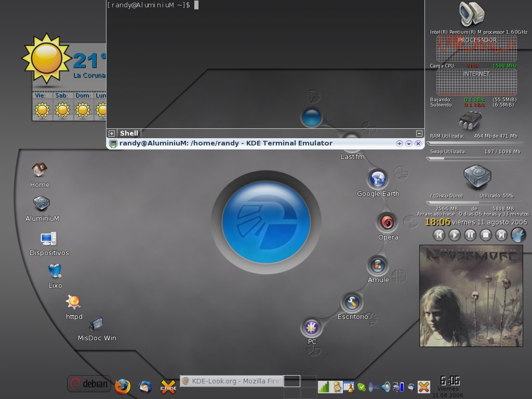This screenshot has width=532, height=399.
Task: Click the Thunderbird tray icon
Action: coord(411,387)
